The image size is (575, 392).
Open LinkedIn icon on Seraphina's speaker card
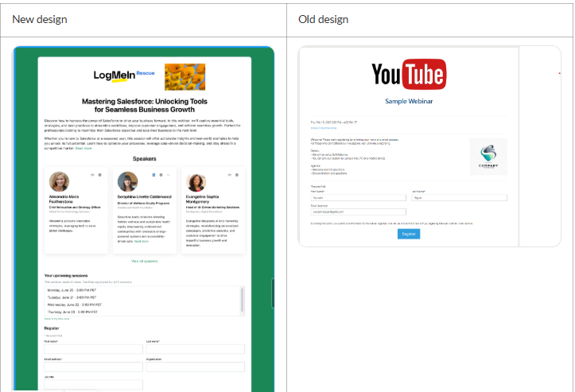[152, 173]
